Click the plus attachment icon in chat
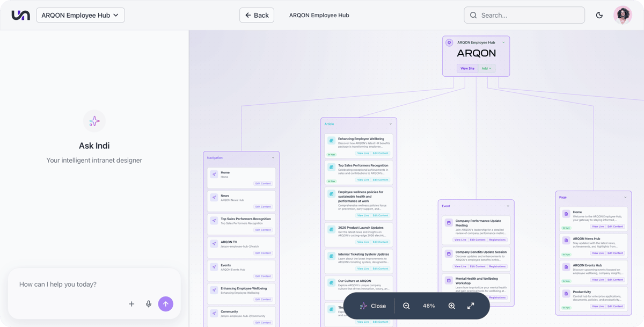Image resolution: width=644 pixels, height=327 pixels. [131, 304]
